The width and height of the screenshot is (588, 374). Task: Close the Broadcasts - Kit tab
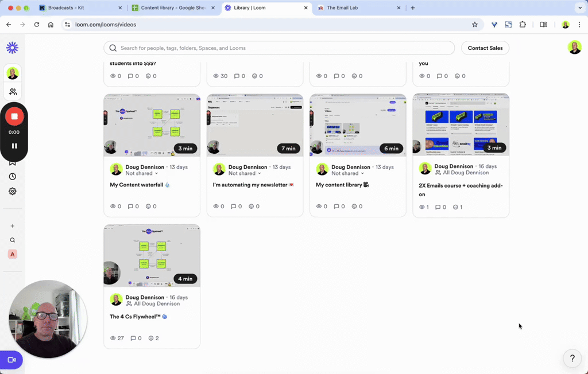coord(120,8)
